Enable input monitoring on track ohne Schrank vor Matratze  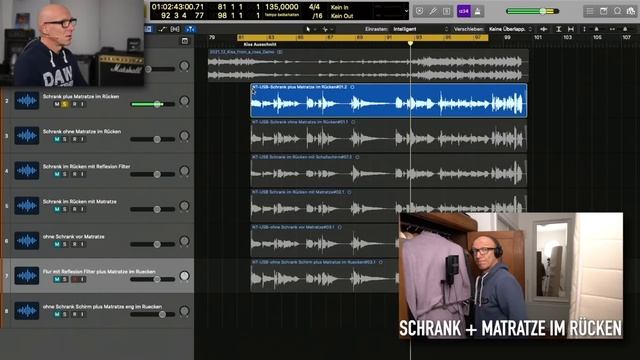click(82, 244)
